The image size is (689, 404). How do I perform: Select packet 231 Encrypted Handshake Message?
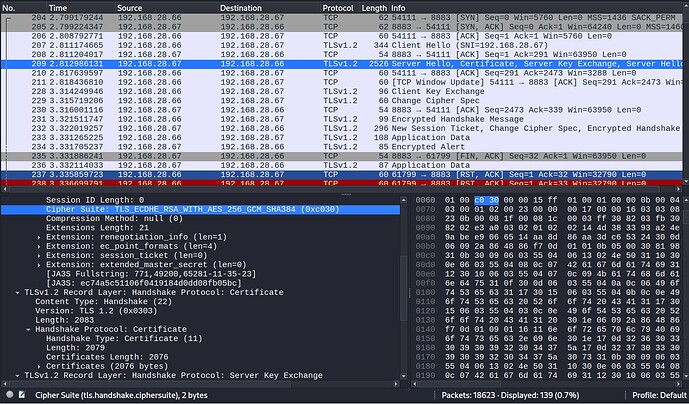[x=342, y=119]
